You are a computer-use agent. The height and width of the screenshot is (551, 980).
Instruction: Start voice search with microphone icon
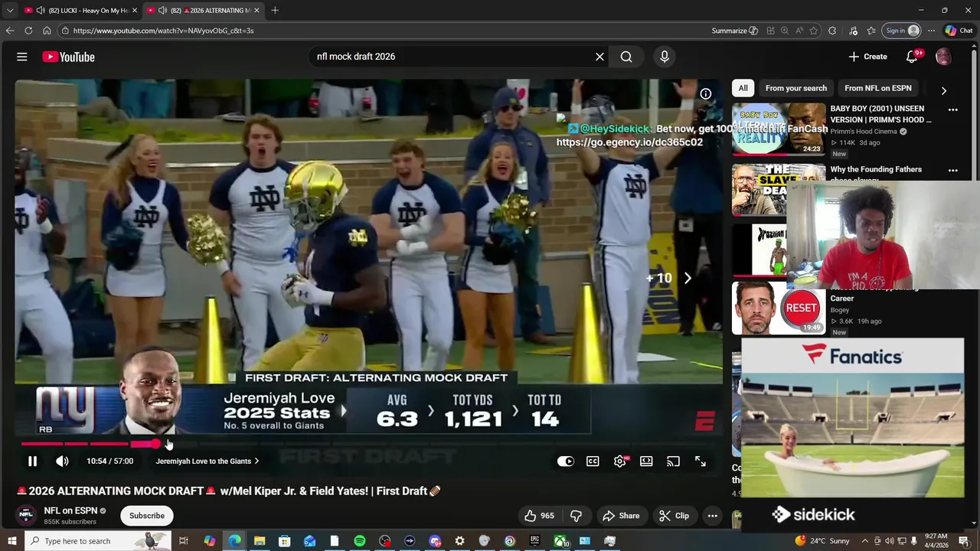[x=665, y=57]
